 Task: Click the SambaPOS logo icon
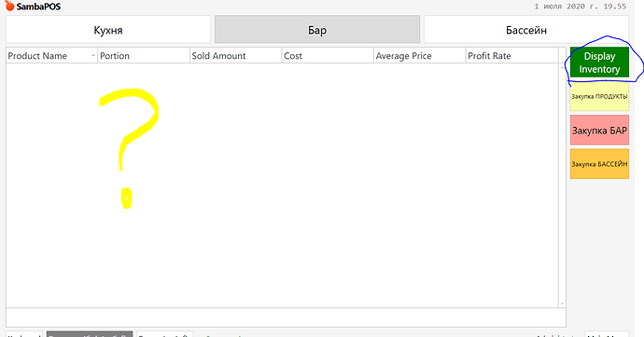9,6
